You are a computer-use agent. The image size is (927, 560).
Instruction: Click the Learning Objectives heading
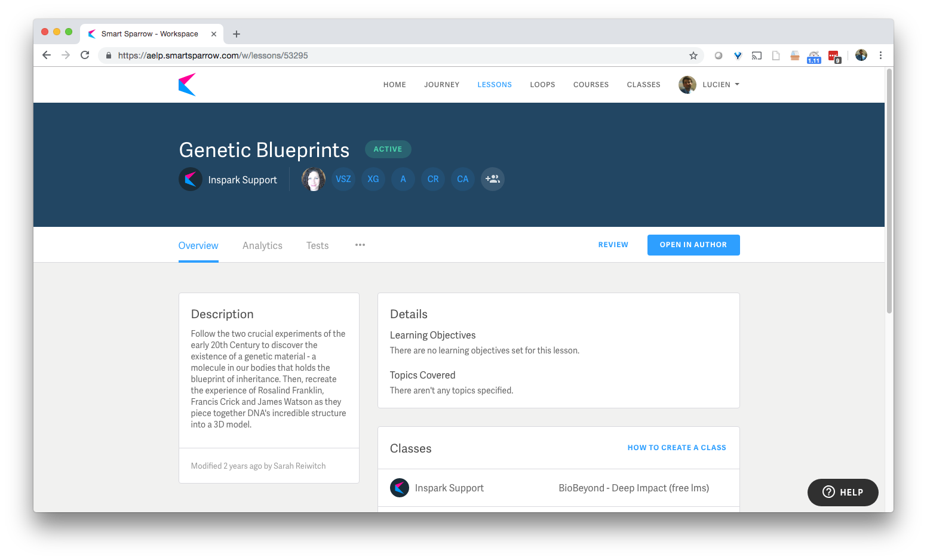point(433,336)
